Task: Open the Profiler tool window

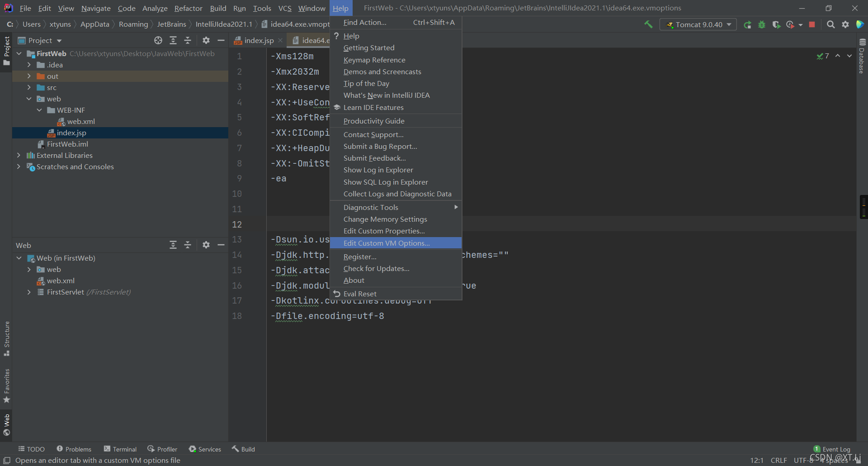Action: tap(162, 449)
